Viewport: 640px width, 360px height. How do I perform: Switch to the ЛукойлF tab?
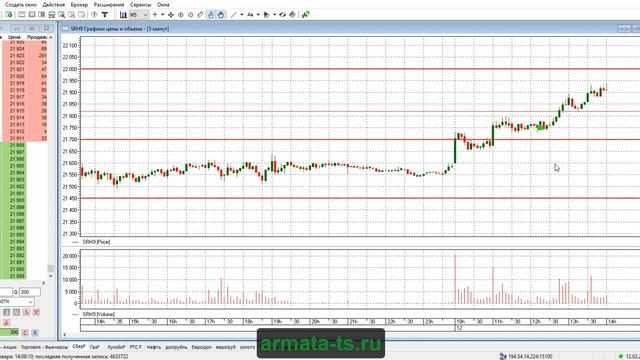tap(116, 347)
